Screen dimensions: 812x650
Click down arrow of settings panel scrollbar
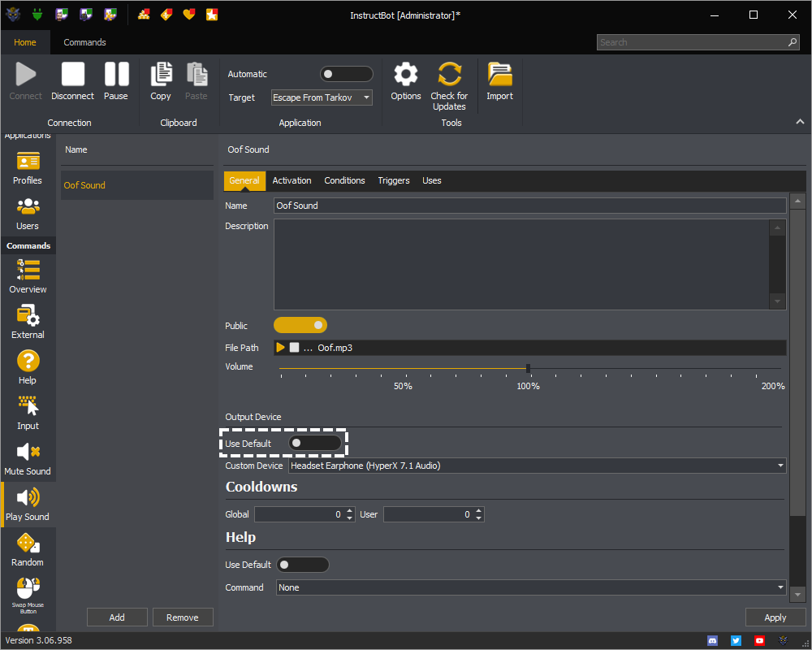797,595
